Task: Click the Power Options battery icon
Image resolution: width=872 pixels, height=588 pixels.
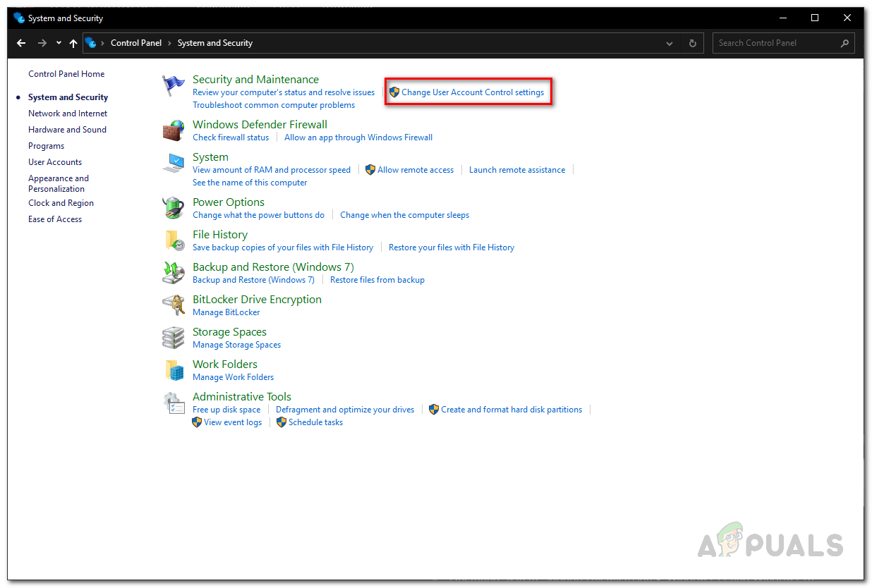Action: (x=174, y=208)
